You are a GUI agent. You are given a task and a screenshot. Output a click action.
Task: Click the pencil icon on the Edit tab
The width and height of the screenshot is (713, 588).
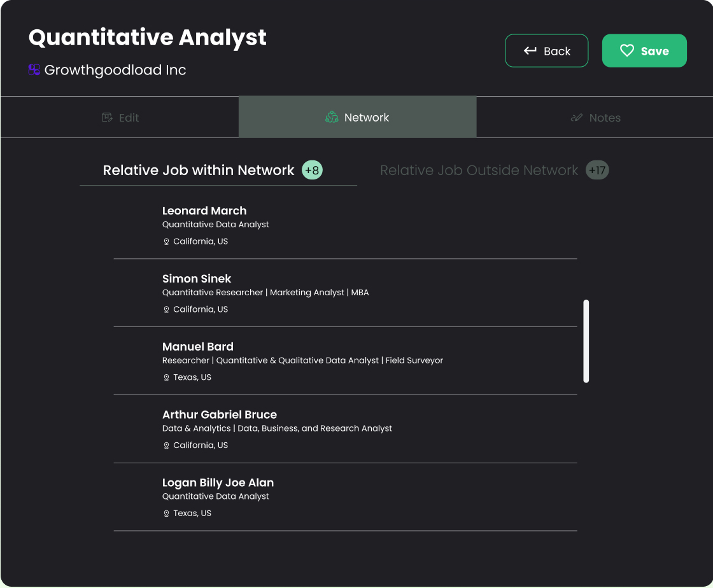point(105,117)
